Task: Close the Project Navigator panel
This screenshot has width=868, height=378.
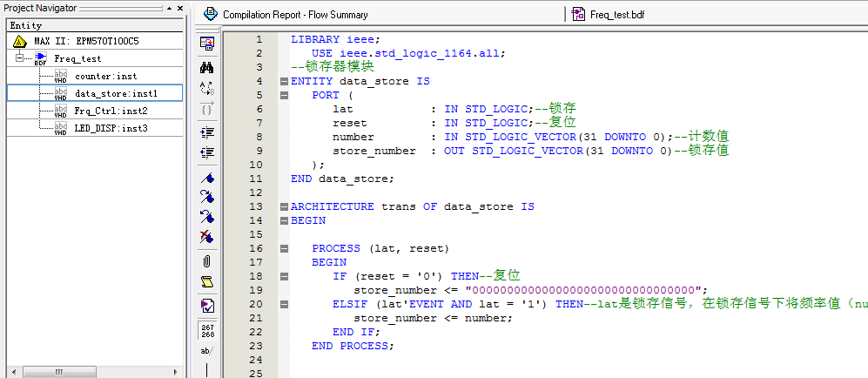Action: click(180, 9)
